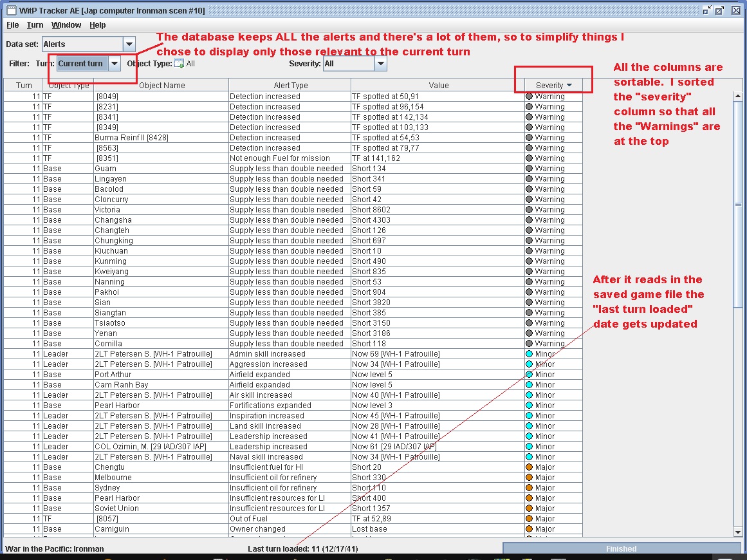
Task: Expand the Turn filter Current turn dropdown
Action: [115, 63]
